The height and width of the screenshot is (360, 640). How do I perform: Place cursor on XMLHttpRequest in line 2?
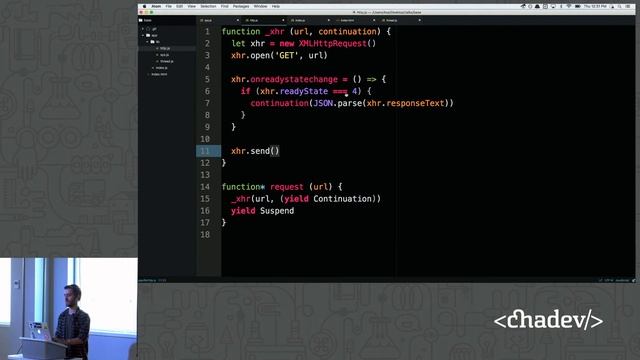click(333, 44)
